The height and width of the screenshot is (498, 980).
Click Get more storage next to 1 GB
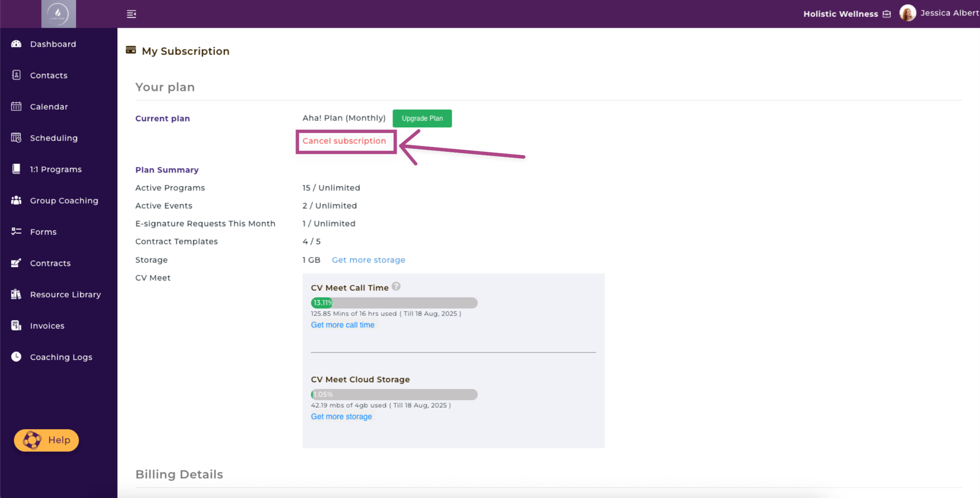coord(368,260)
